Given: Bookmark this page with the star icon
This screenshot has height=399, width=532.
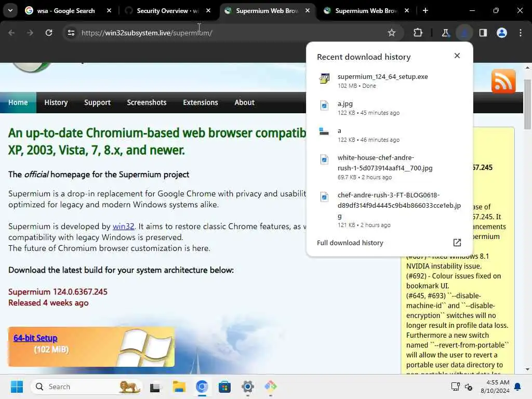Looking at the screenshot, I should click(392, 33).
